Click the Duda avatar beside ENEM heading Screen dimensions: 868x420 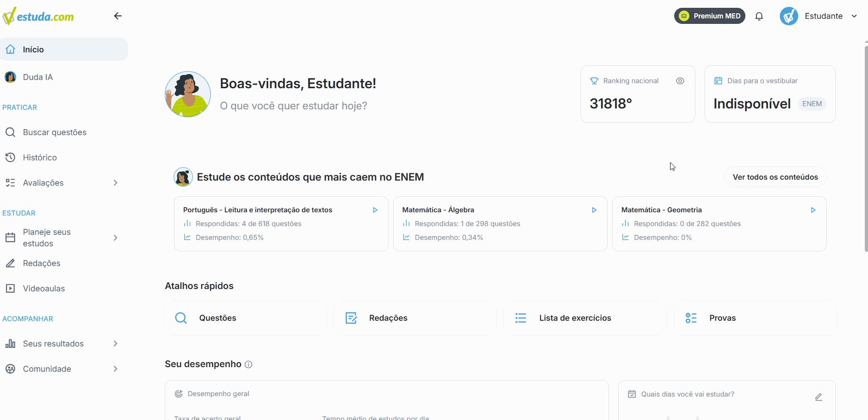[x=183, y=177]
